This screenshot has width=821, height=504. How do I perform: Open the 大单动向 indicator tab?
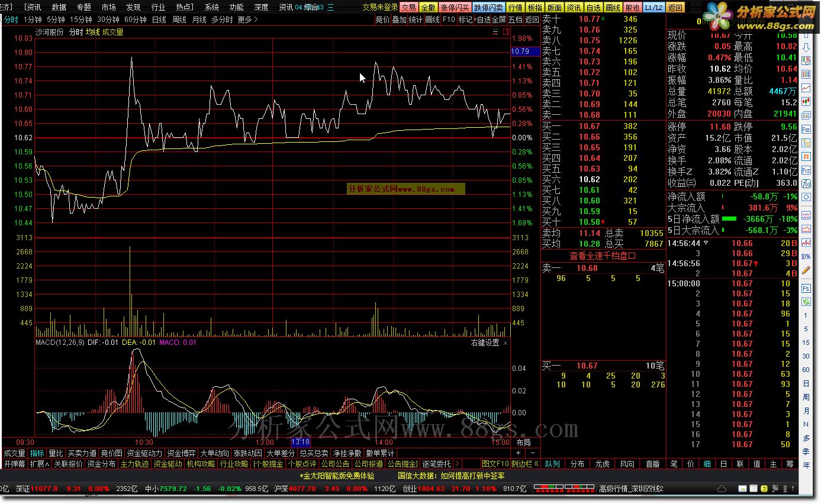[214, 453]
